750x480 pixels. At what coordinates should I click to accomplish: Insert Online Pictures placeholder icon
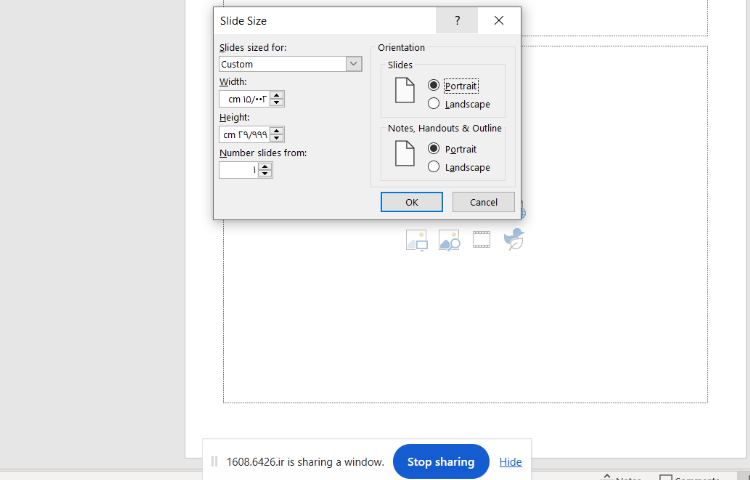coord(449,240)
